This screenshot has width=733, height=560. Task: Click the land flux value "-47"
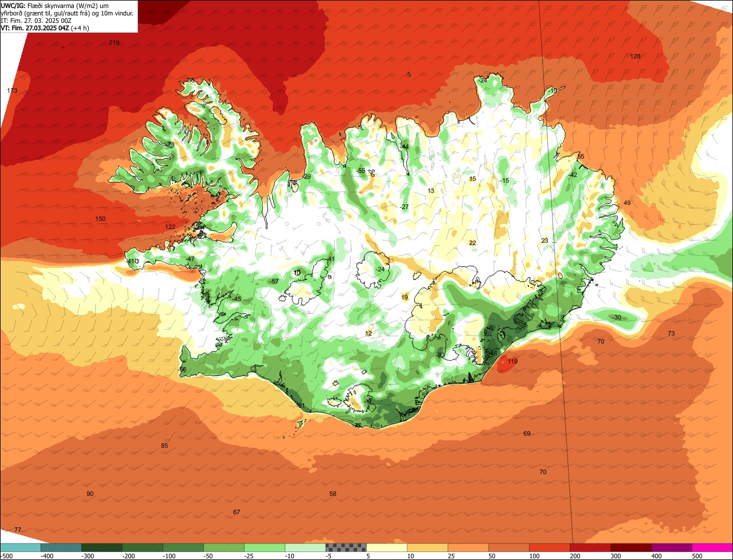click(x=190, y=259)
